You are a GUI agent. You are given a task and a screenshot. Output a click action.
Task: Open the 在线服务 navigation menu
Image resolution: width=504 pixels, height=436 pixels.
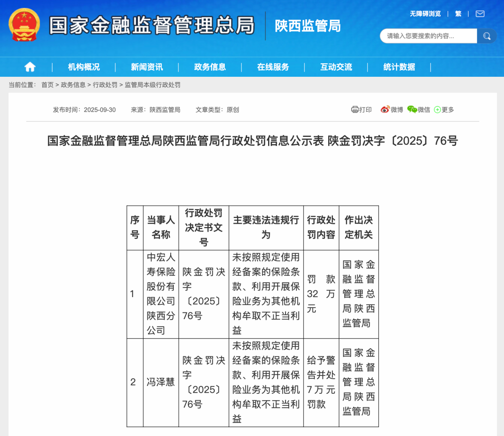(273, 67)
